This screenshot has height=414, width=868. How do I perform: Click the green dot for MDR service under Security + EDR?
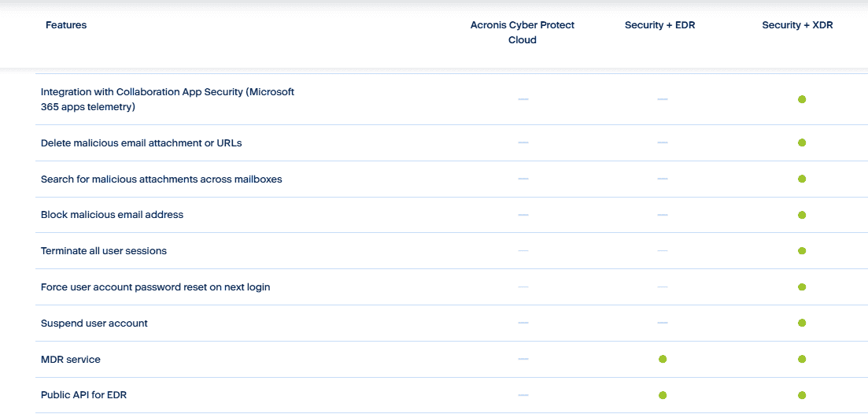tap(663, 359)
